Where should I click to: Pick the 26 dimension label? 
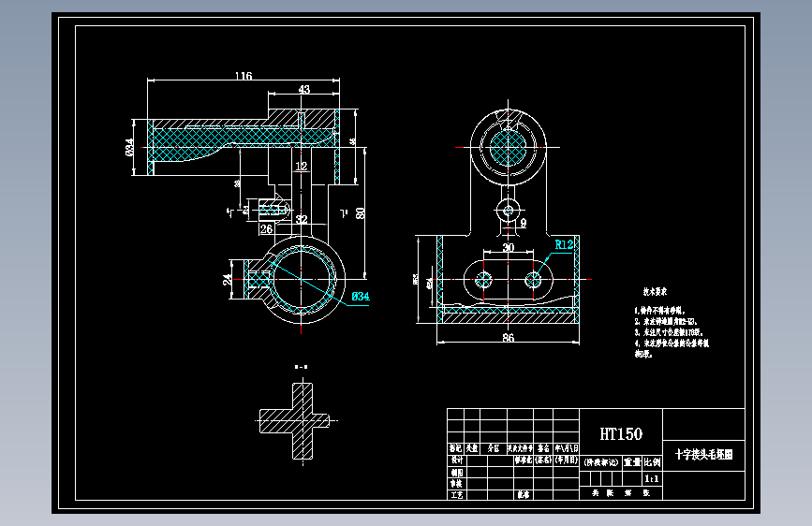click(266, 228)
